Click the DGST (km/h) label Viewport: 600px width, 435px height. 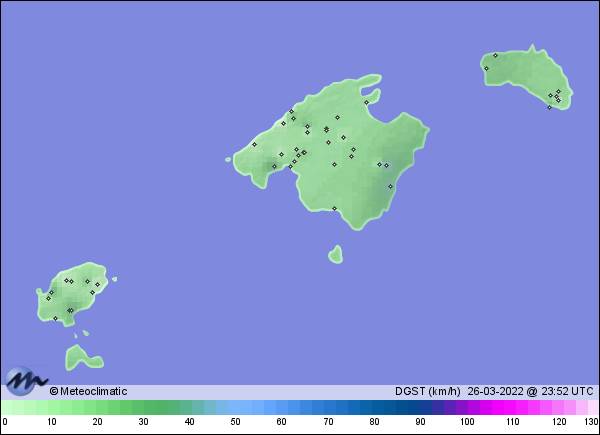427,391
